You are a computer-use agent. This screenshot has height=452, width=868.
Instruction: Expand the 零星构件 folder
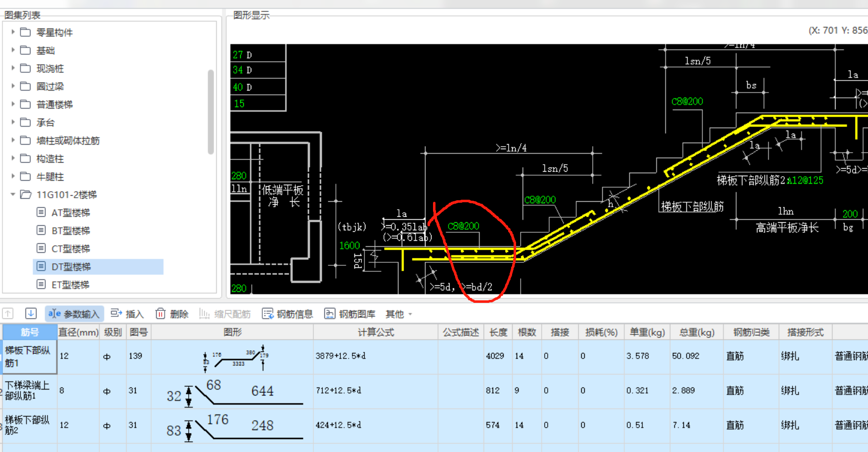(x=13, y=32)
